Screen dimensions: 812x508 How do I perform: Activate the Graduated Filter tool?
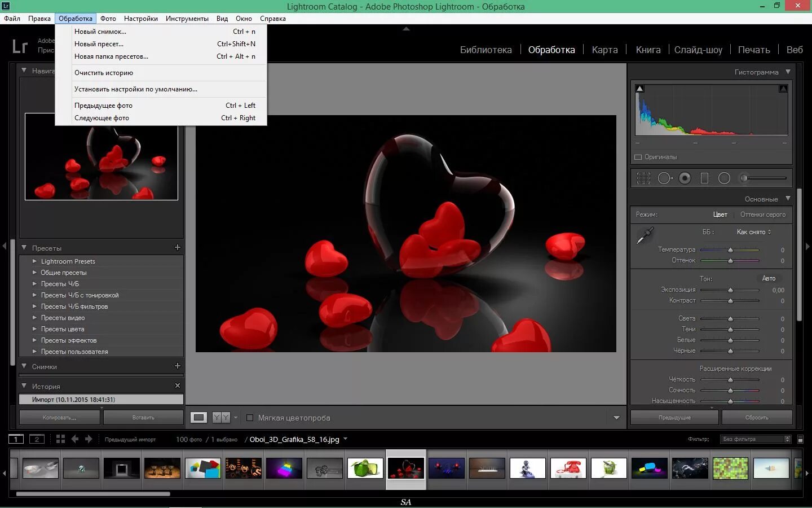[705, 178]
